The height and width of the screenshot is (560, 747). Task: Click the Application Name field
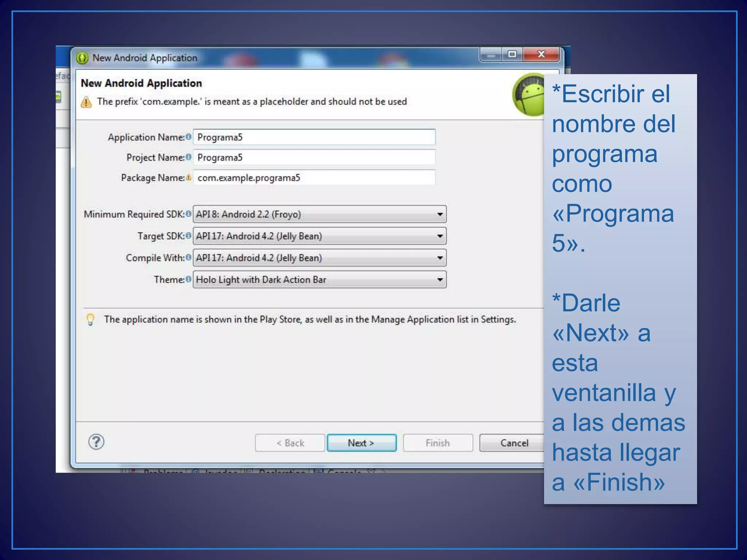coord(314,137)
